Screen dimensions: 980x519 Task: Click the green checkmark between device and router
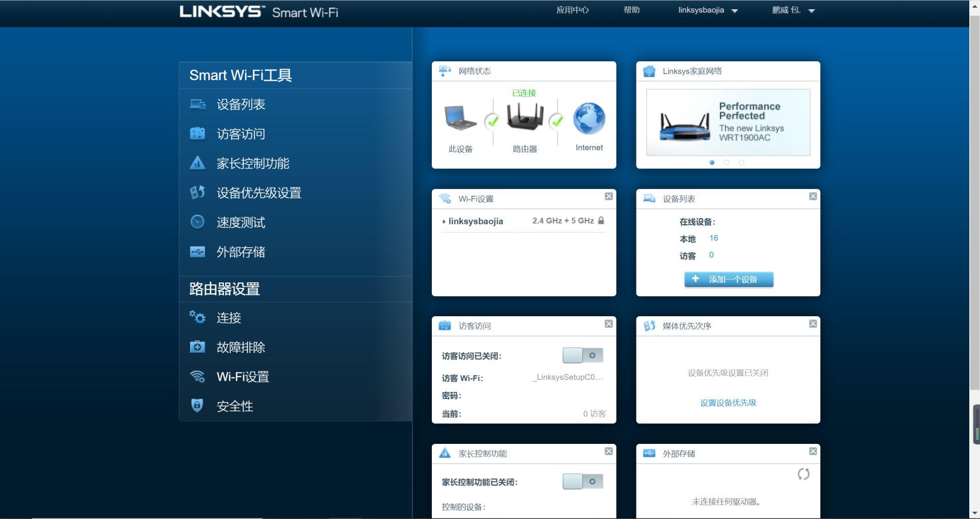coord(493,121)
